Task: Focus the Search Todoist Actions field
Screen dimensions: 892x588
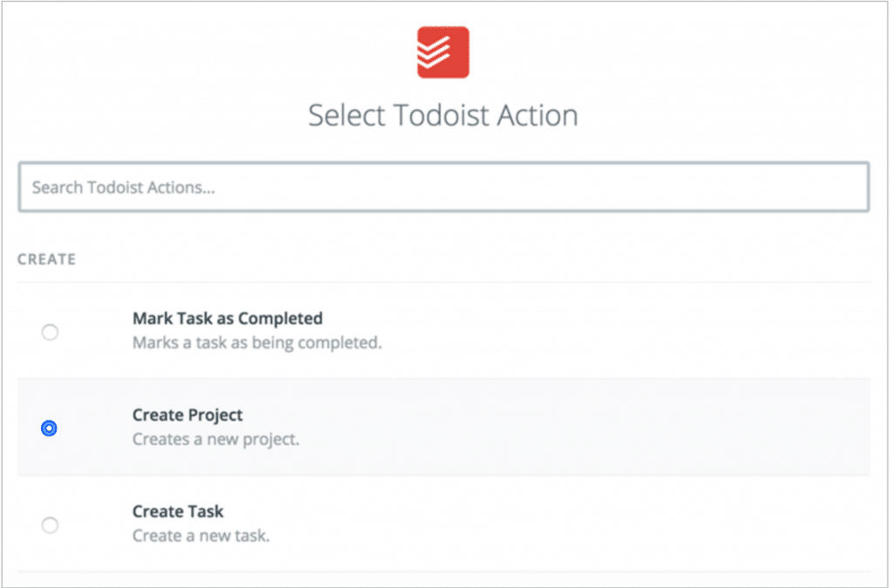Action: (x=443, y=186)
